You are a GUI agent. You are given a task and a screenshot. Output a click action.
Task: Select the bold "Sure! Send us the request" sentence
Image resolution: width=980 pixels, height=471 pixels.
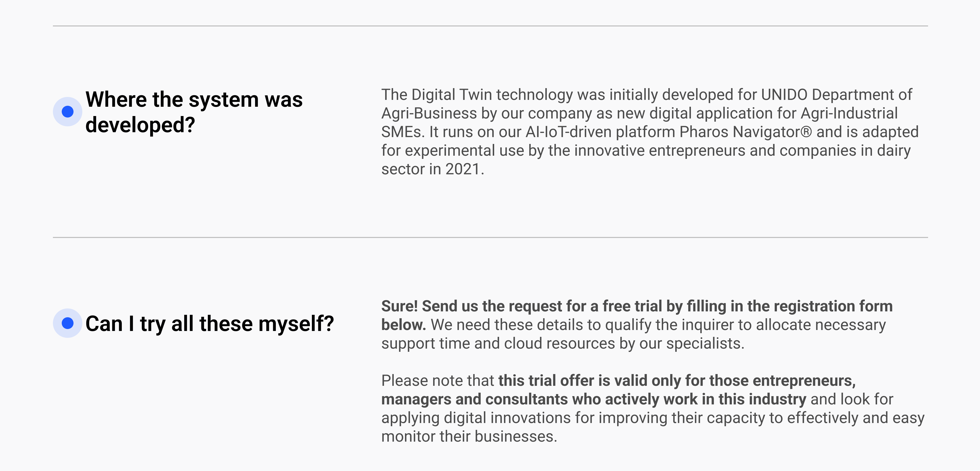pos(637,315)
